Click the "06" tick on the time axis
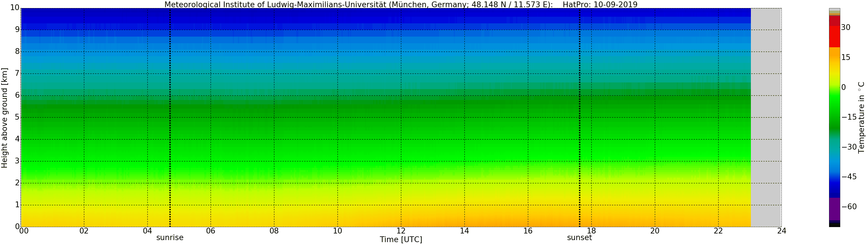 tap(211, 231)
